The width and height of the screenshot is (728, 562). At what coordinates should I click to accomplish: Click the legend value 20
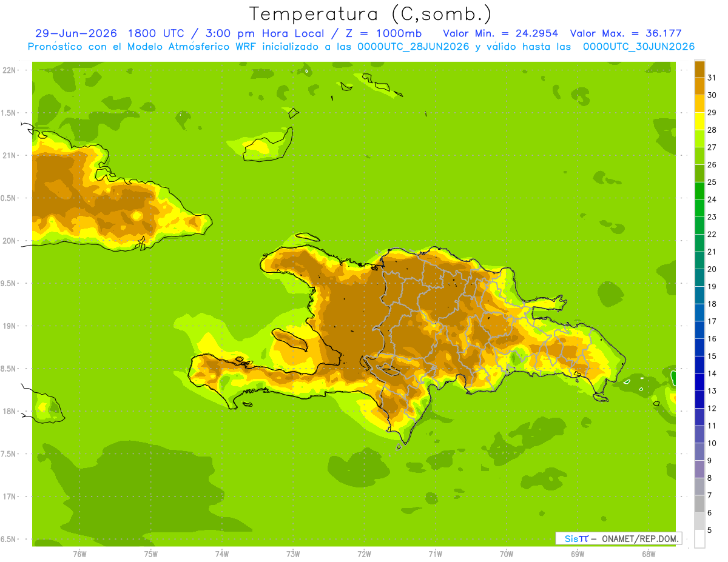pyautogui.click(x=712, y=269)
